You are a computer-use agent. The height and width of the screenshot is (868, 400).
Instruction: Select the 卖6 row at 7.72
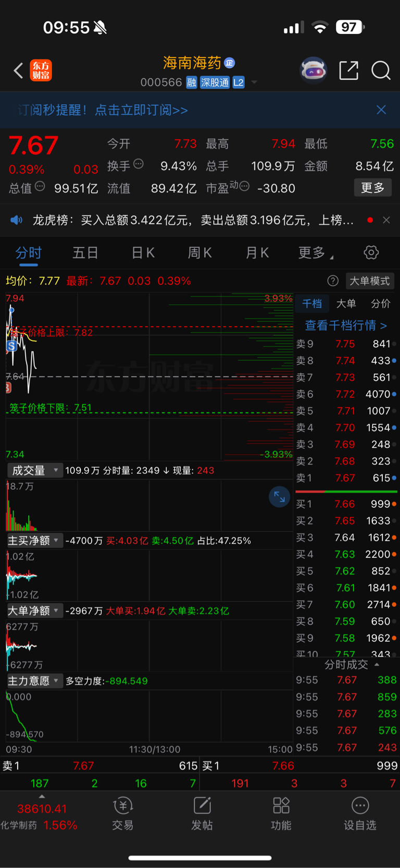346,394
